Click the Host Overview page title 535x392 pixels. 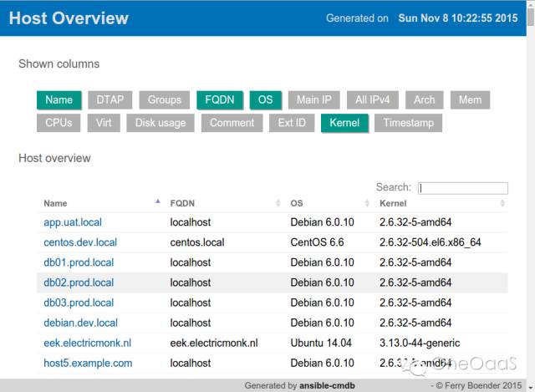pos(69,18)
